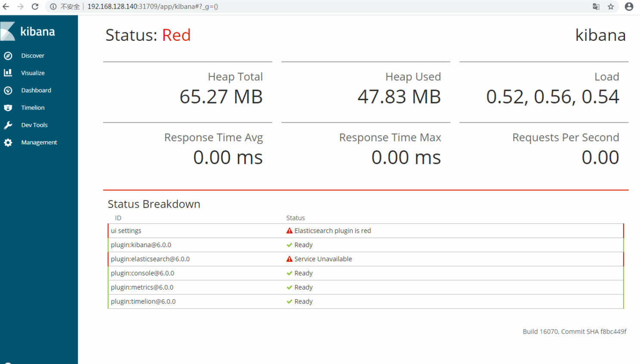Open the browser profile avatar
This screenshot has width=640, height=364.
tap(629, 6)
